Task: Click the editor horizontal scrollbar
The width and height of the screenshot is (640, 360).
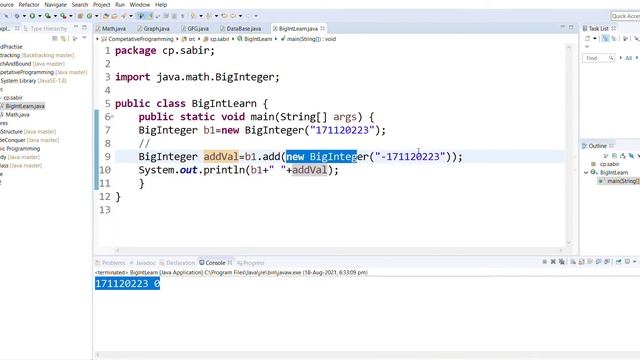Action: point(339,250)
